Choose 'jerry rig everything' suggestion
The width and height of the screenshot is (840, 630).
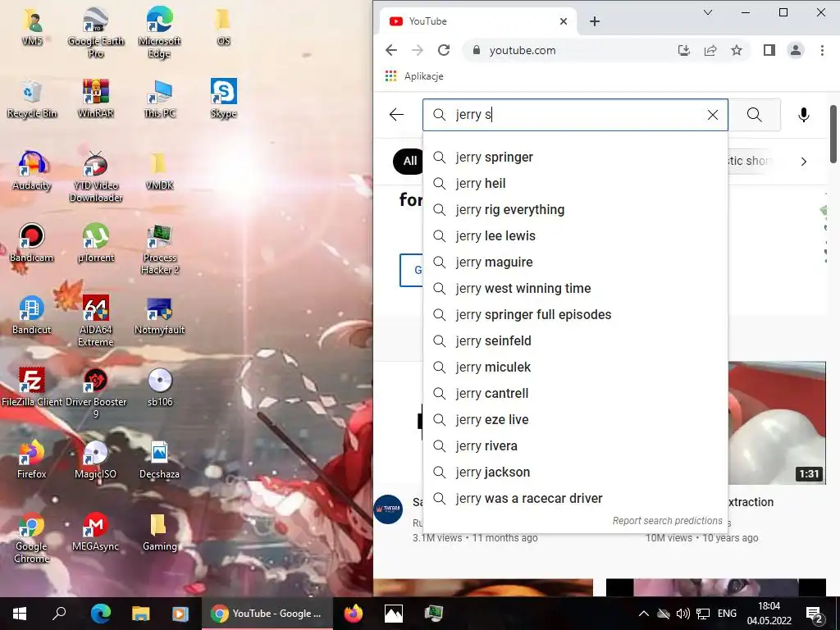point(575,209)
